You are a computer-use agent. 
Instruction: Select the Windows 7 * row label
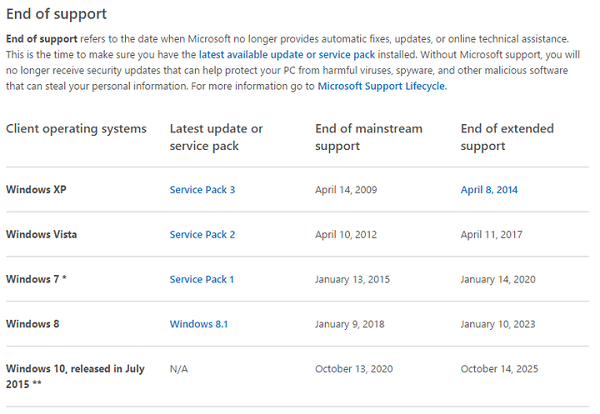(36, 279)
